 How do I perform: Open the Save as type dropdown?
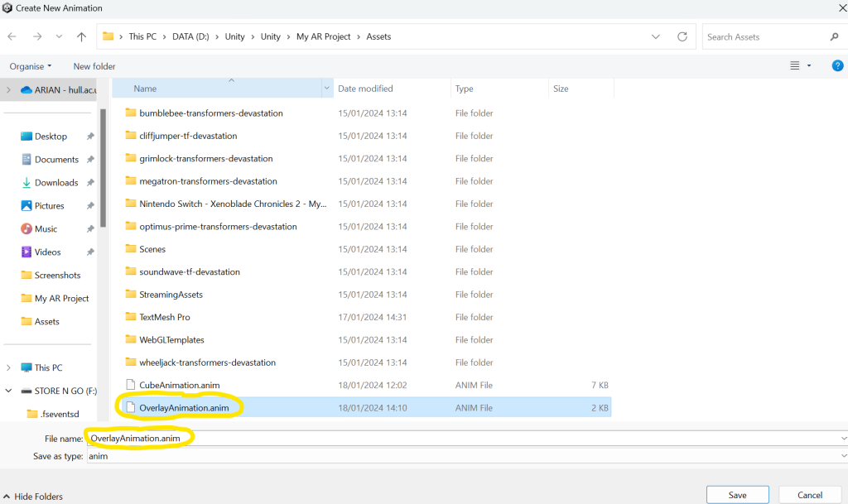[x=843, y=456]
